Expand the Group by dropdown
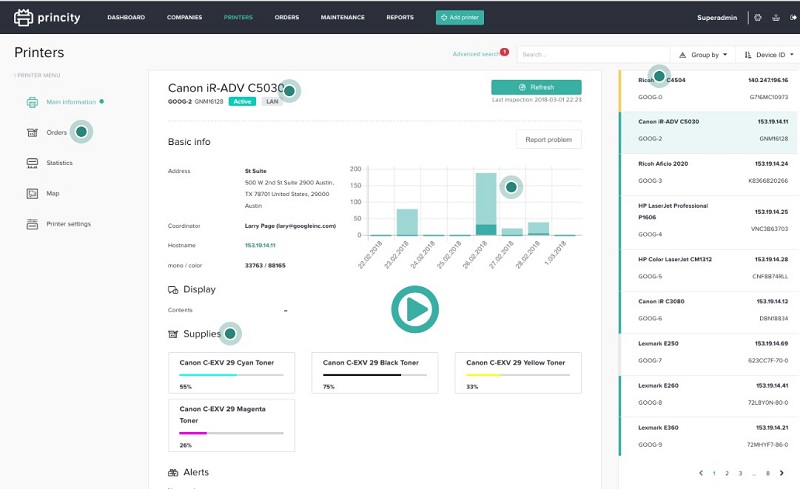This screenshot has height=489, width=800. (703, 55)
